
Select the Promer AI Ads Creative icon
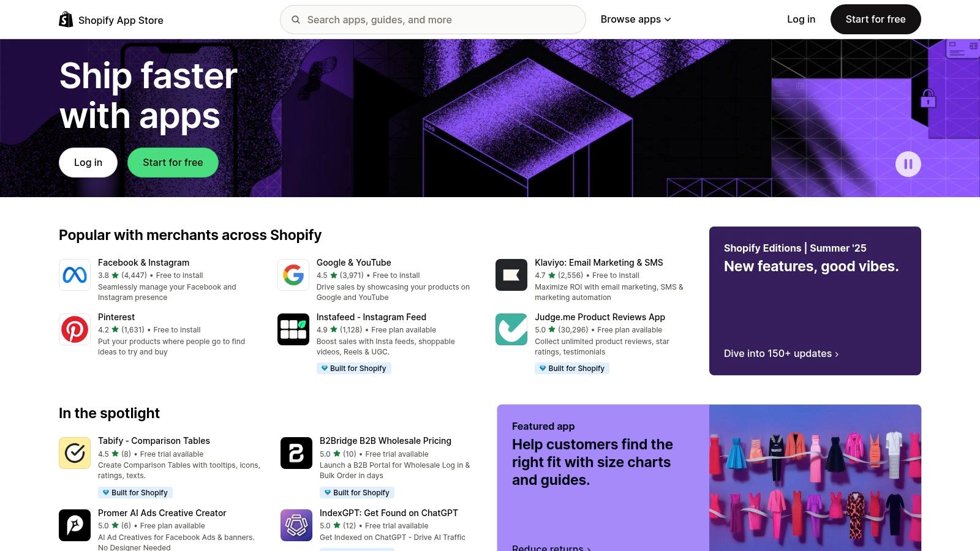(x=74, y=525)
